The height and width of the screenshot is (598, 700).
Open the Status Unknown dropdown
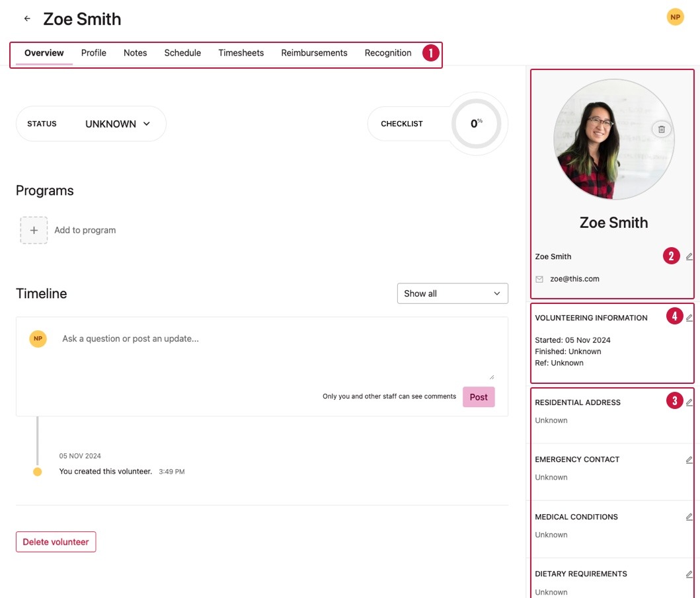pyautogui.click(x=118, y=124)
